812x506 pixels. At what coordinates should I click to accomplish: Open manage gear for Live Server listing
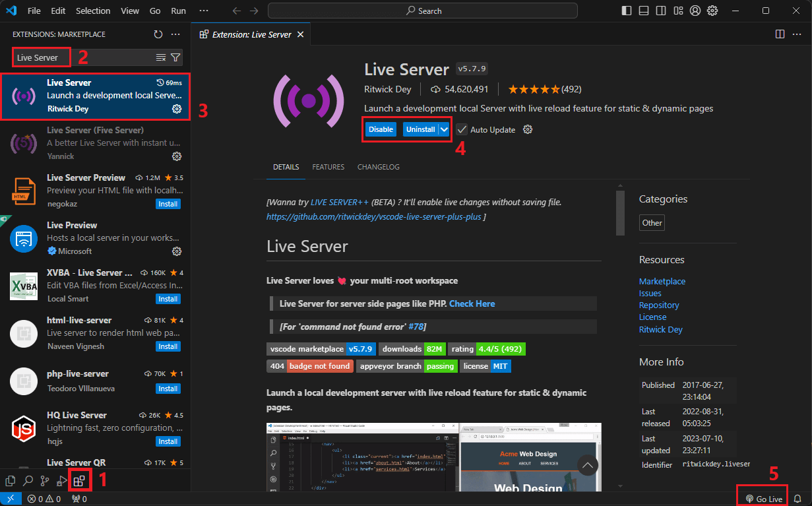click(177, 109)
